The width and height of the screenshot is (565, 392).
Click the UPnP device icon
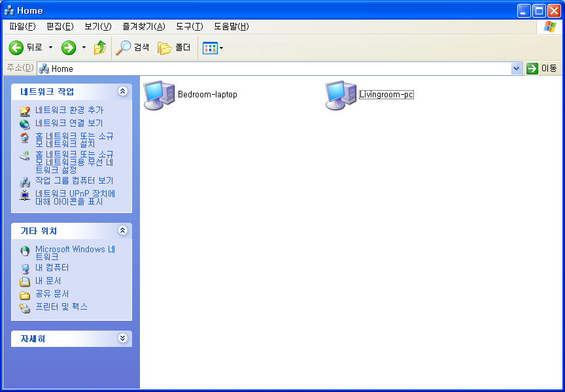pyautogui.click(x=24, y=195)
